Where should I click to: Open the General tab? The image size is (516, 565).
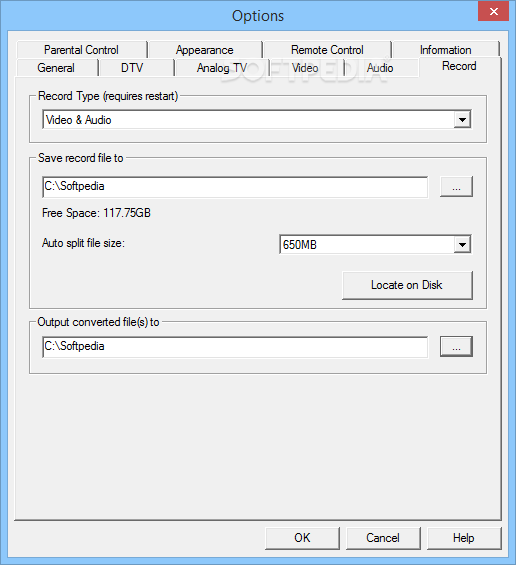[x=56, y=68]
